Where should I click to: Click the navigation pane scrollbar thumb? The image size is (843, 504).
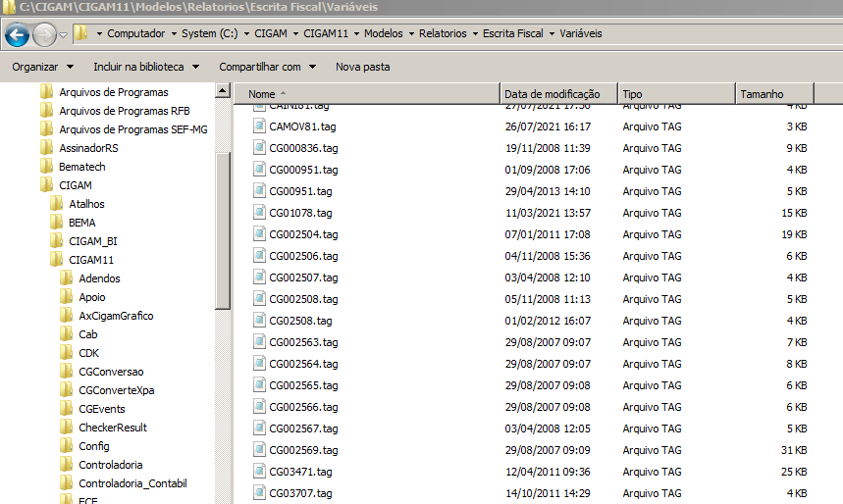(x=223, y=230)
